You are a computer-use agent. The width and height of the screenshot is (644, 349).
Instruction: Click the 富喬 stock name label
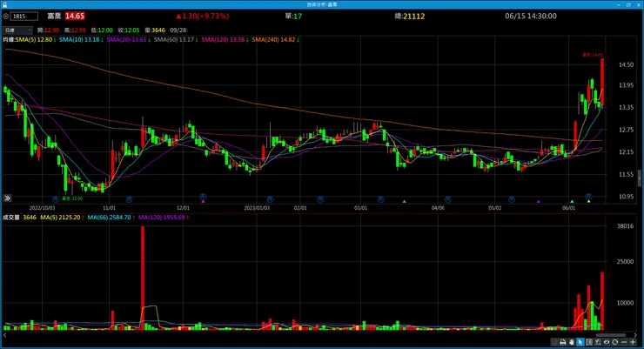54,16
